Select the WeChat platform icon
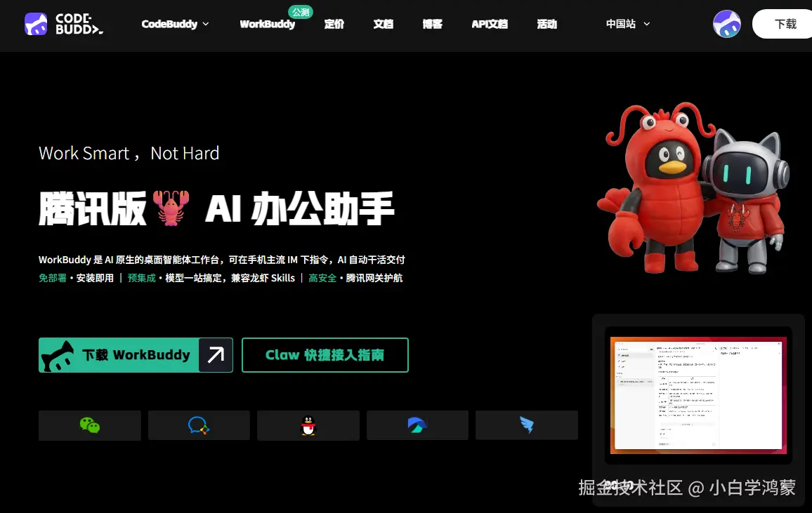The height and width of the screenshot is (513, 812). [89, 425]
